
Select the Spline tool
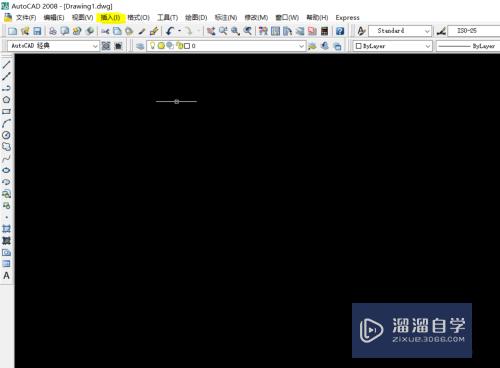click(x=6, y=159)
